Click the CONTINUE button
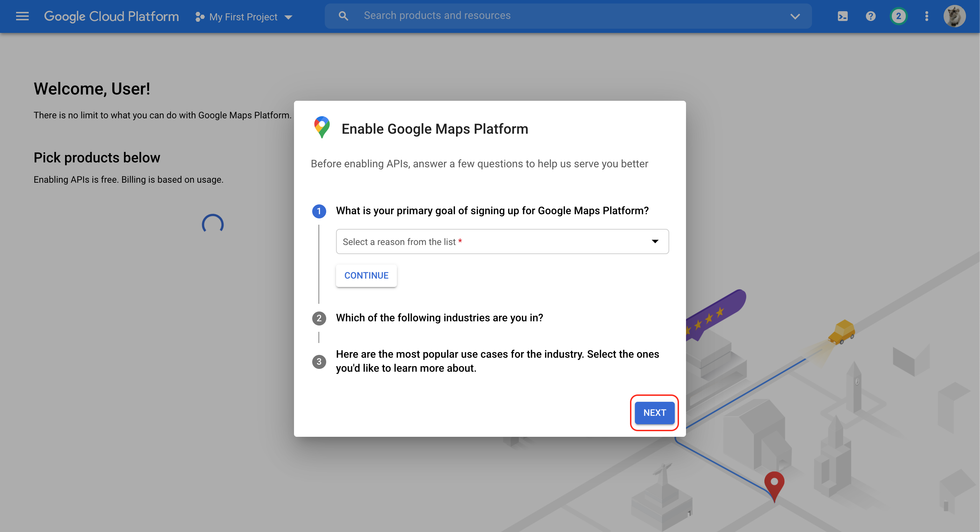Viewport: 980px width, 532px height. click(366, 275)
